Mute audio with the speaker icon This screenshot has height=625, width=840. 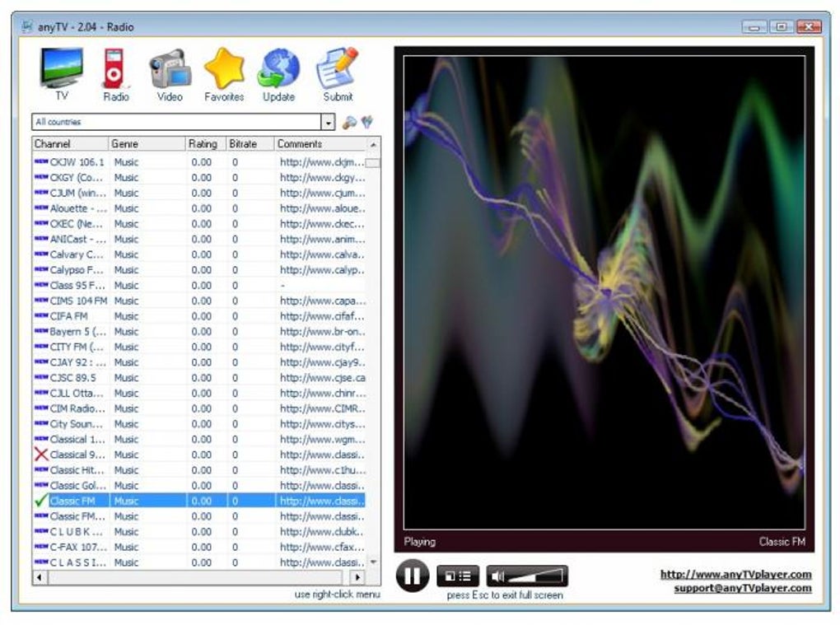click(497, 576)
